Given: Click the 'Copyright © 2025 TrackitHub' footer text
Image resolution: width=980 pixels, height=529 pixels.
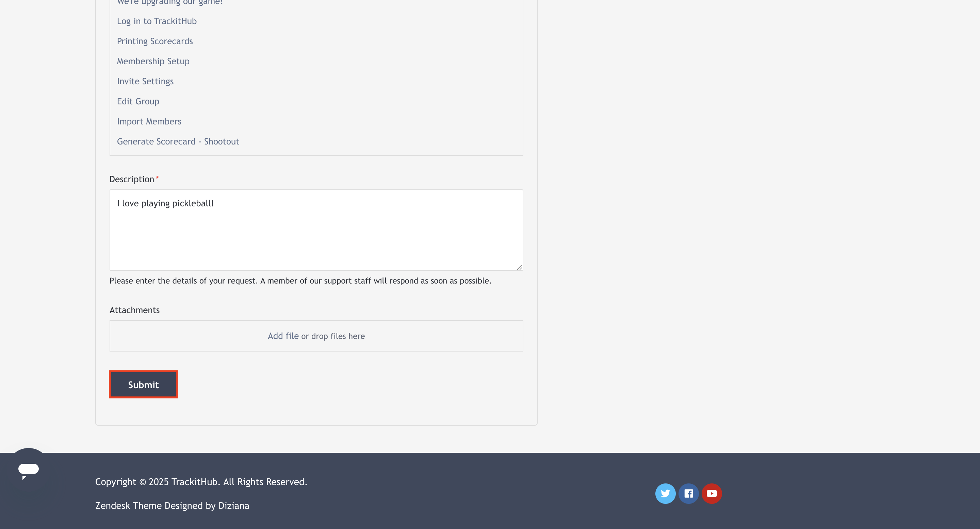Looking at the screenshot, I should (201, 482).
